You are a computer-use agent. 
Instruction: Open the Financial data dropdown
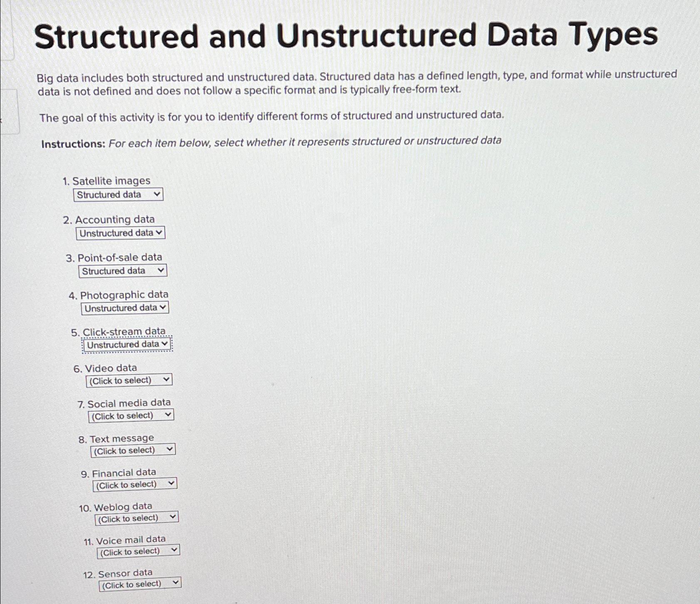(135, 483)
